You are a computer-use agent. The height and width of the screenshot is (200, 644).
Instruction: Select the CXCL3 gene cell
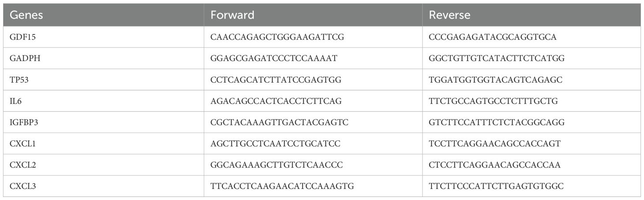point(22,186)
